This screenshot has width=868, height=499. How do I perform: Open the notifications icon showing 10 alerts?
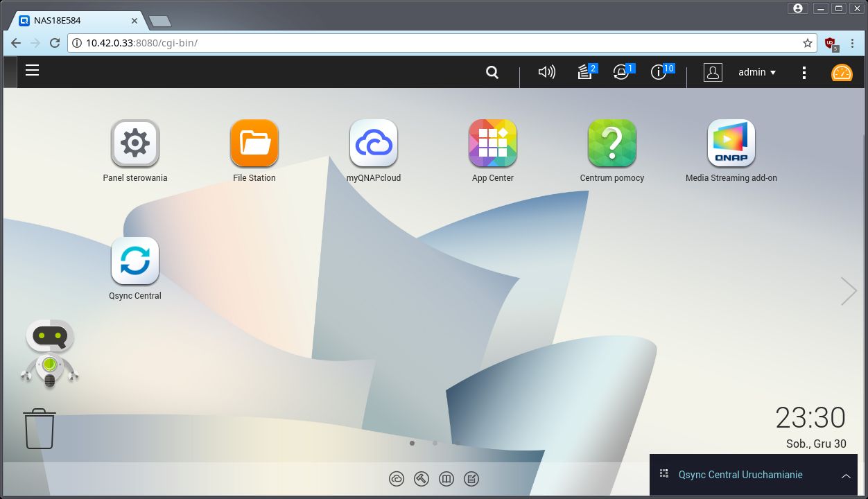pyautogui.click(x=657, y=72)
